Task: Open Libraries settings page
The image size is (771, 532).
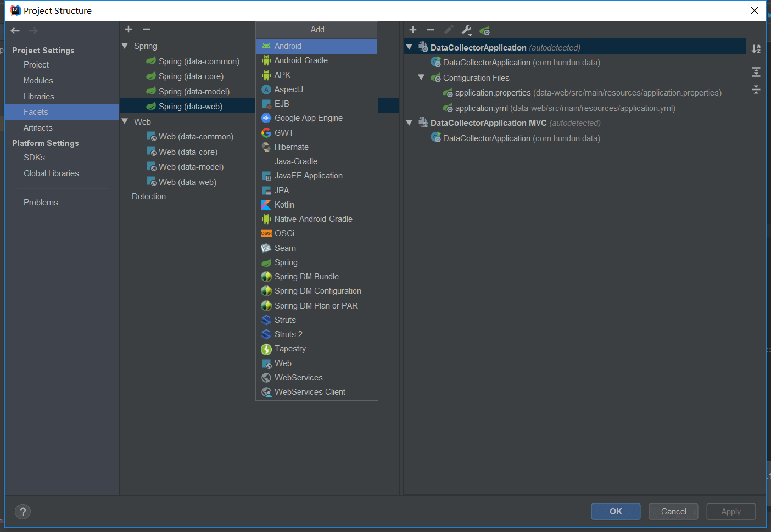Action: 39,97
